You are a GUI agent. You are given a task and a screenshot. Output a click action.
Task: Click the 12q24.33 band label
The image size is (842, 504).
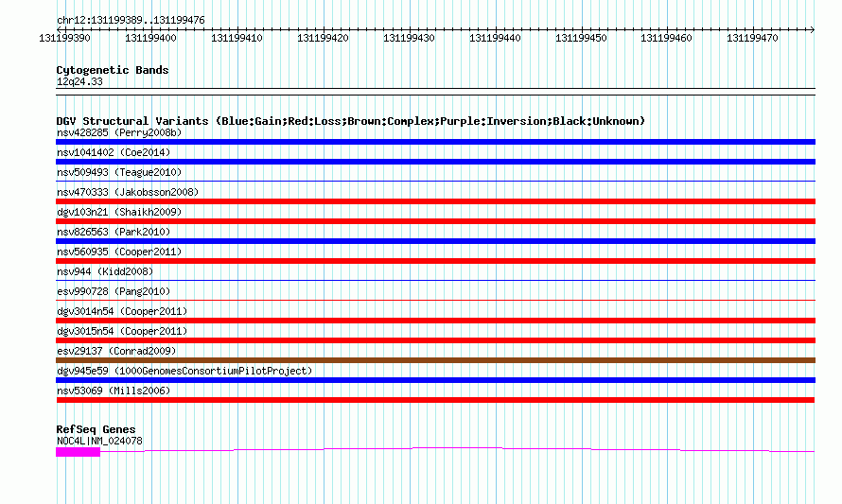tap(79, 82)
